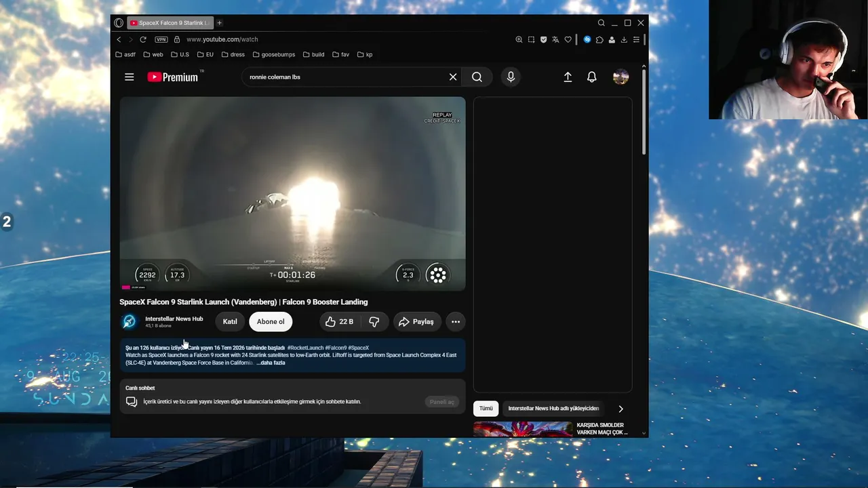Show more filter chips with right arrow

point(620,409)
